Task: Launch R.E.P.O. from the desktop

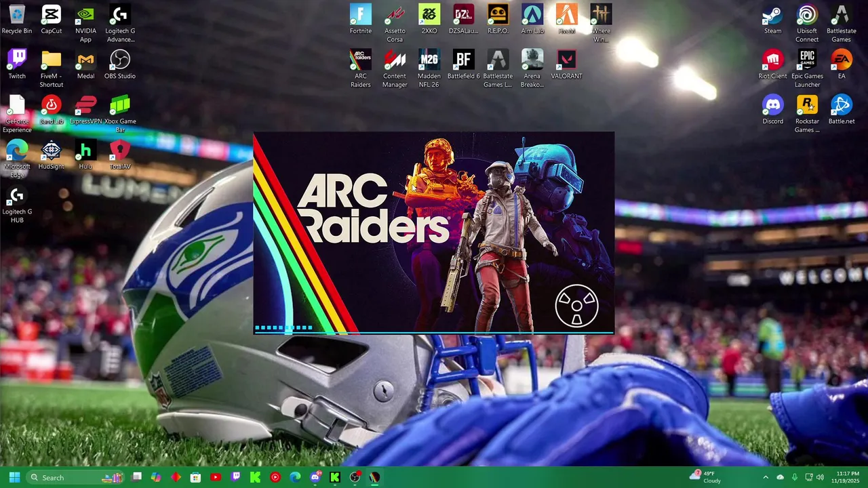Action: (498, 20)
